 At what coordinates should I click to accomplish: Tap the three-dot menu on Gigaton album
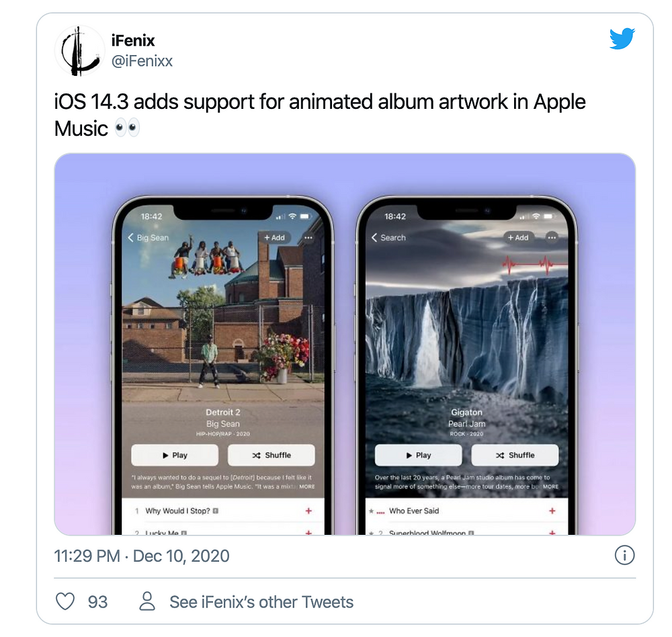[552, 237]
